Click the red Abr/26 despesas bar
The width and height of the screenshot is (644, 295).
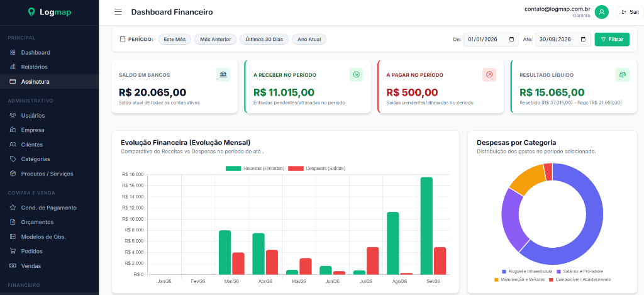(272, 262)
